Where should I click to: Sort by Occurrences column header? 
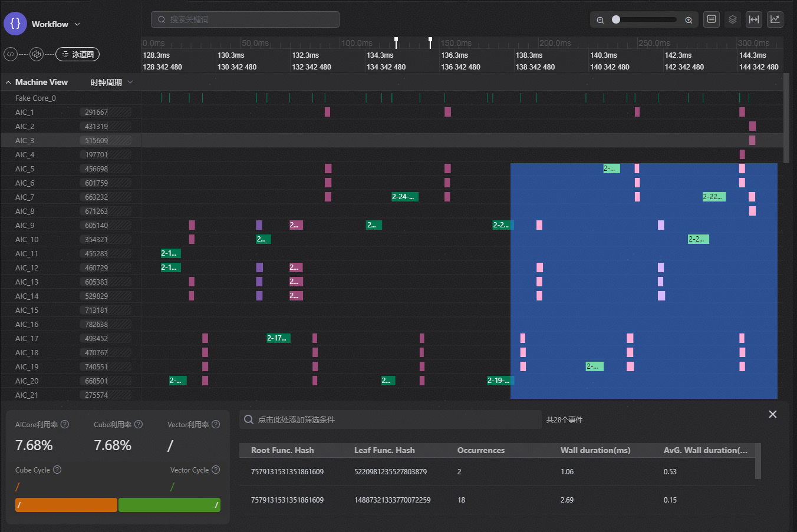pos(480,450)
